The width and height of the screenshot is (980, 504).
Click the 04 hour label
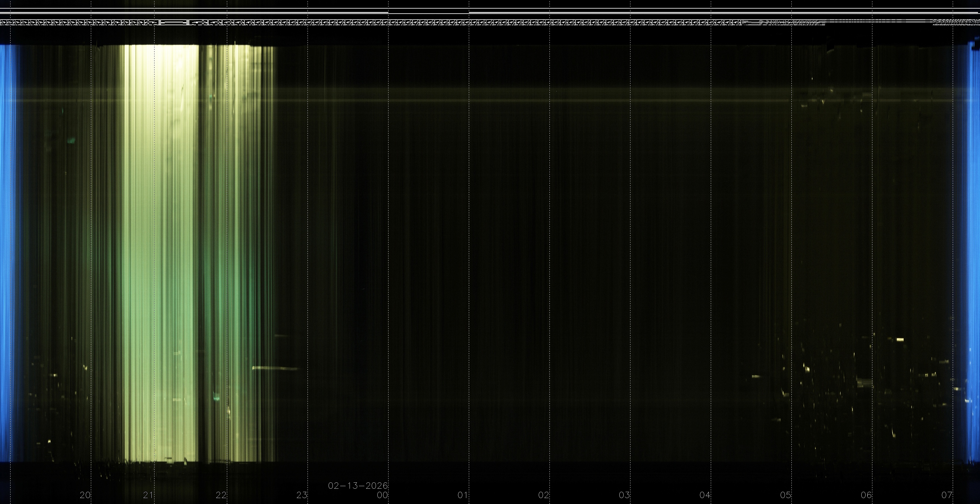[x=705, y=495]
